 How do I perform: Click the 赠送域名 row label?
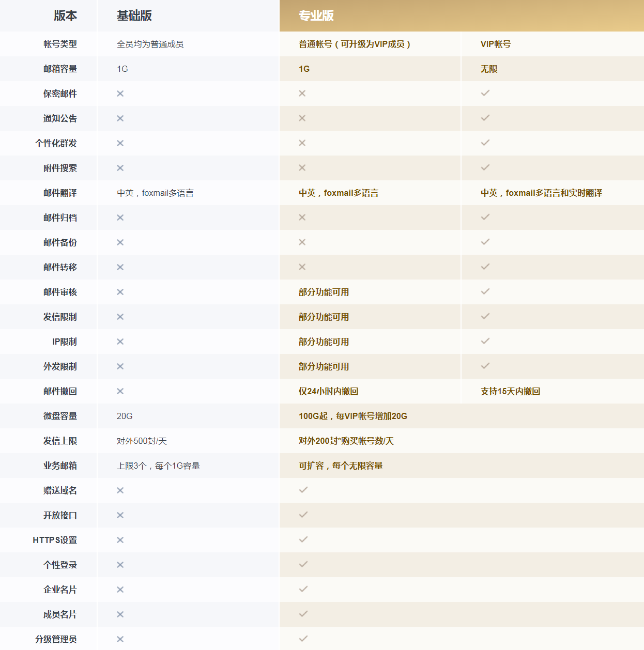(x=60, y=490)
